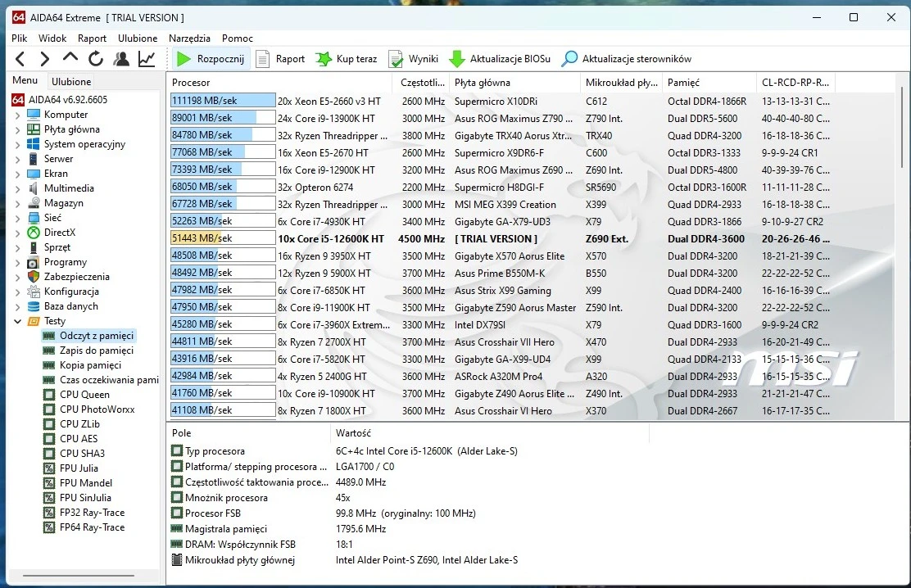Collapse the Testy tree node
Viewport: 911px width, 588px height.
point(18,321)
